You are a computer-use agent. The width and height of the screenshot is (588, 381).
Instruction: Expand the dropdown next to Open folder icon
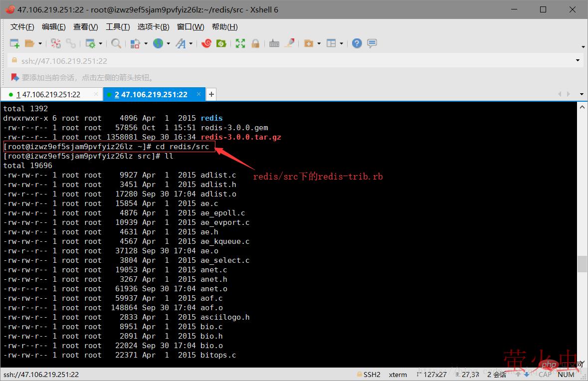pyautogui.click(x=40, y=44)
